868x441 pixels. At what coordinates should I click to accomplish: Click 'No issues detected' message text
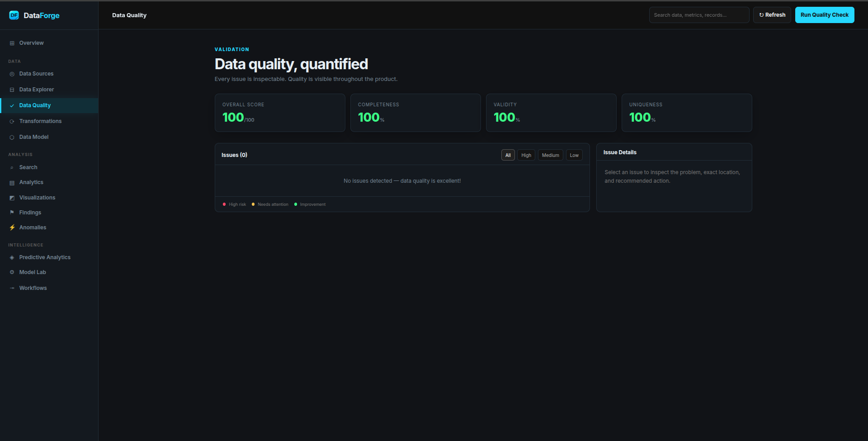[402, 181]
